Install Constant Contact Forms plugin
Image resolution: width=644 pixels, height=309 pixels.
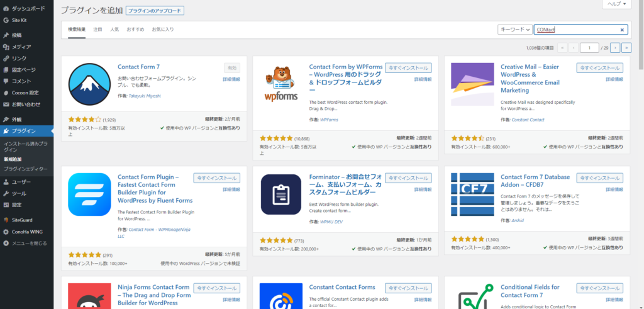click(408, 288)
